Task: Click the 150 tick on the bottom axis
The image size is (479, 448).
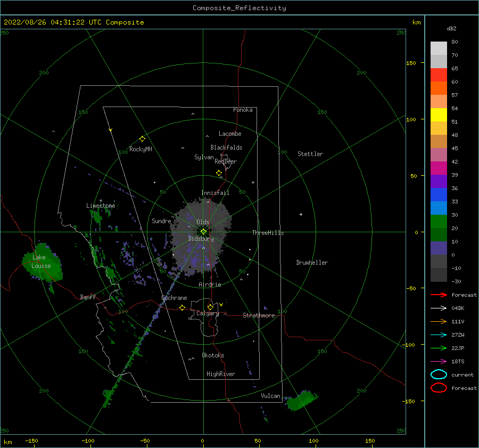Action: (x=370, y=441)
